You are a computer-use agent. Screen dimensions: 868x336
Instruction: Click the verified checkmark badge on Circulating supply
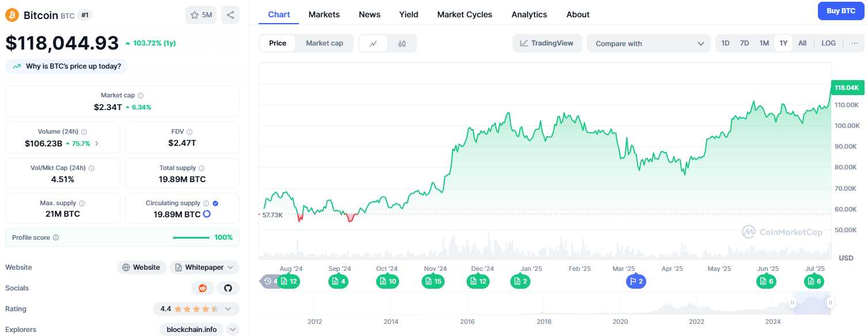coord(215,203)
